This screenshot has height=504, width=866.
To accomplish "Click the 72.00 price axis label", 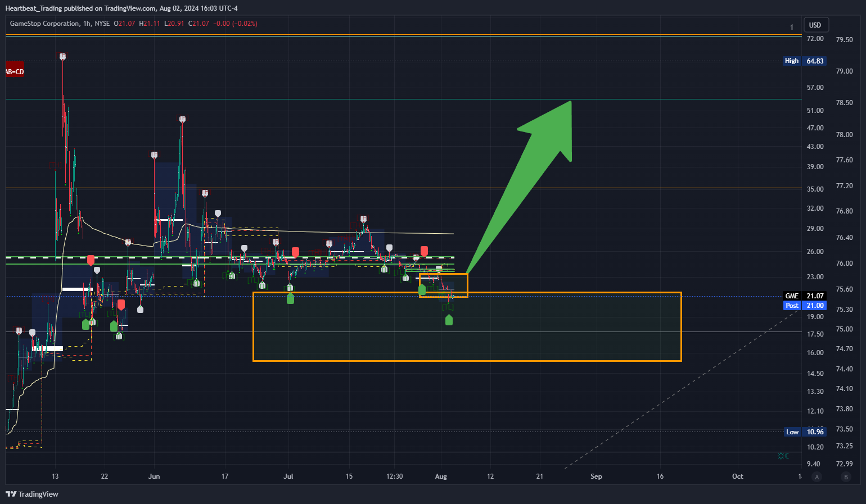I will 815,39.
